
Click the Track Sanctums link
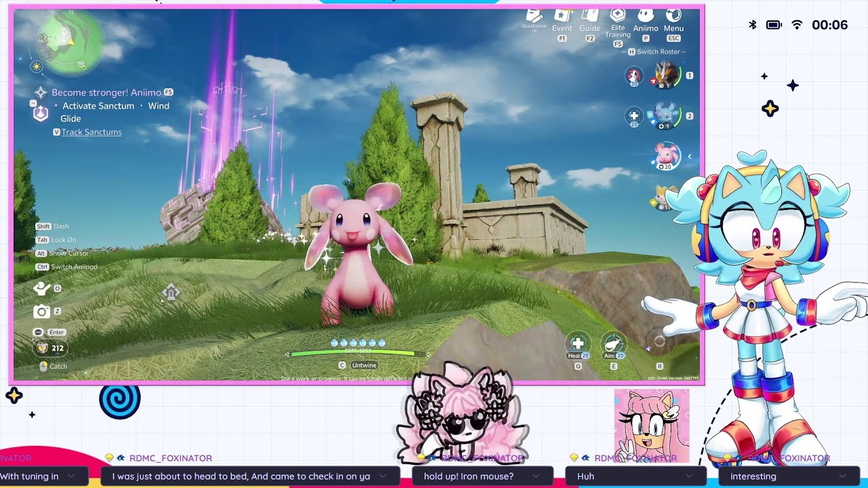pyautogui.click(x=92, y=132)
